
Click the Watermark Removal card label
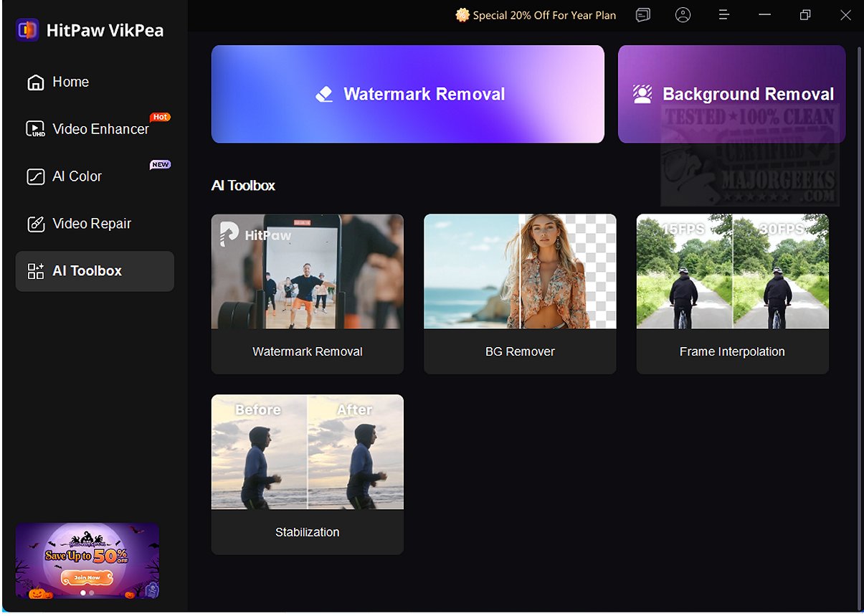308,352
